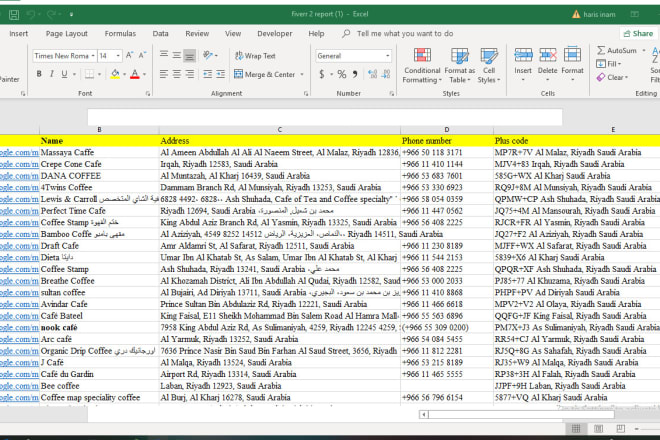This screenshot has height=440, width=660.
Task: Select the Massaya Caffe name cell
Action: click(99, 152)
